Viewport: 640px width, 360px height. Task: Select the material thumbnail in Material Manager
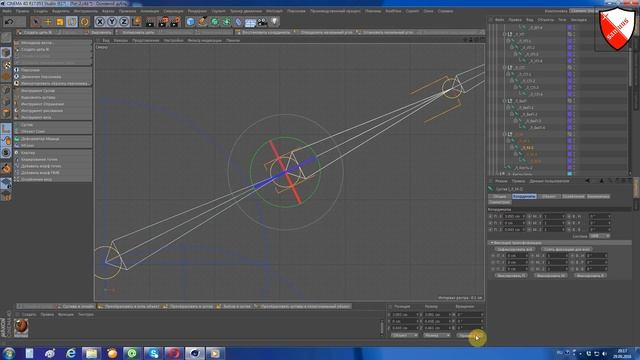(x=21, y=327)
